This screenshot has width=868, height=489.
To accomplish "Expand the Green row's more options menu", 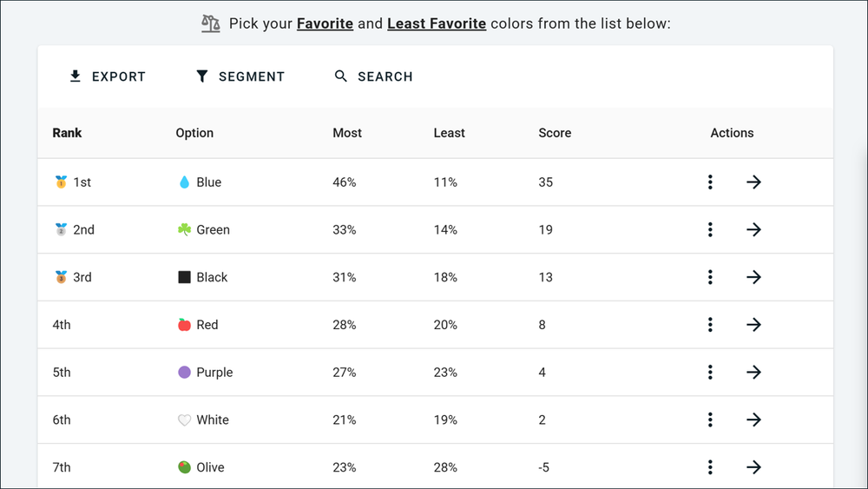I will point(710,230).
